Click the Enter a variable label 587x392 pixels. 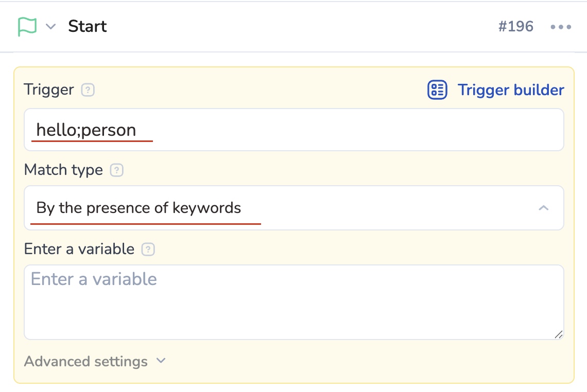tap(79, 250)
